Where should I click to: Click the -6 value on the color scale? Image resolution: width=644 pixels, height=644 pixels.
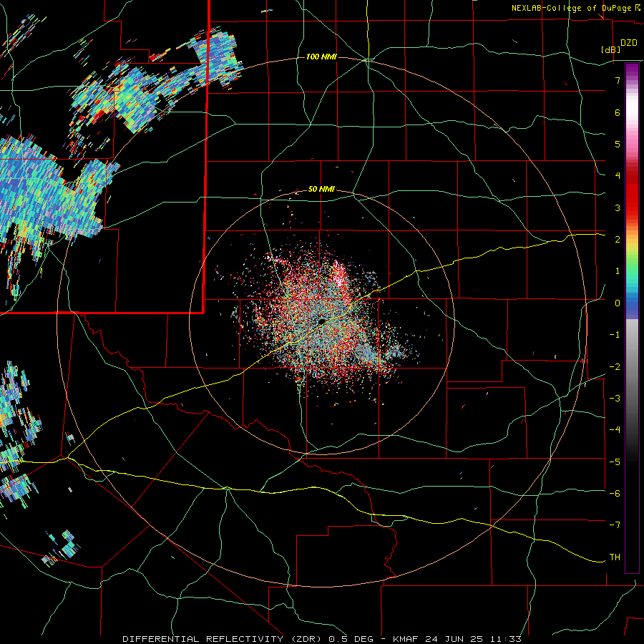(615, 494)
